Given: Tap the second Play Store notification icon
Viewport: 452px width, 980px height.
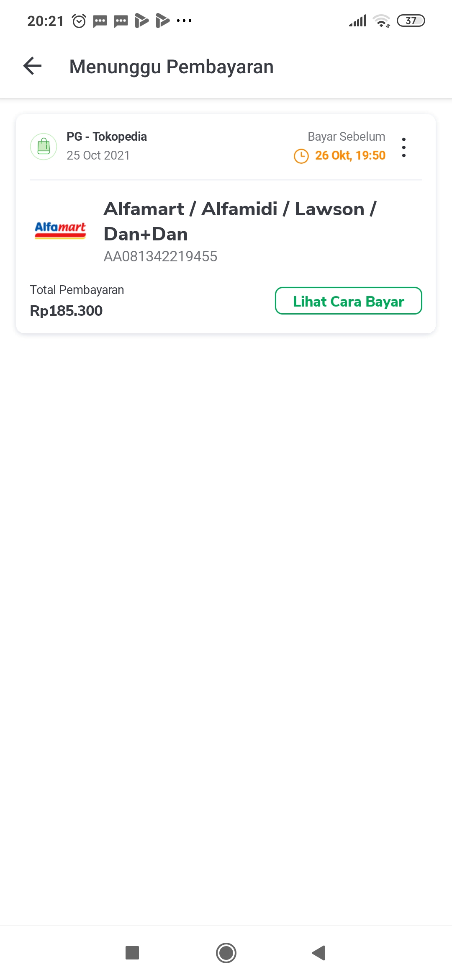Looking at the screenshot, I should point(162,21).
